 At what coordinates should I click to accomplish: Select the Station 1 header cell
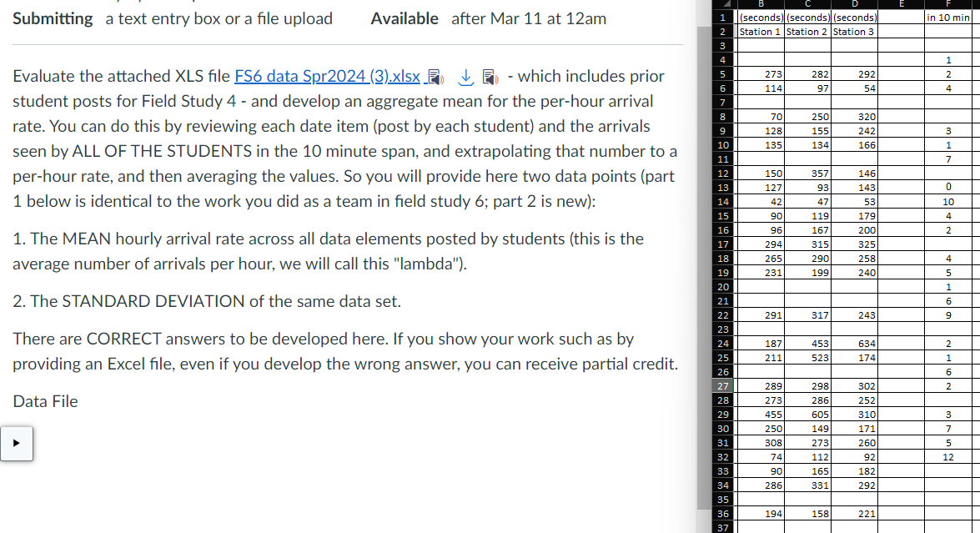(x=759, y=33)
